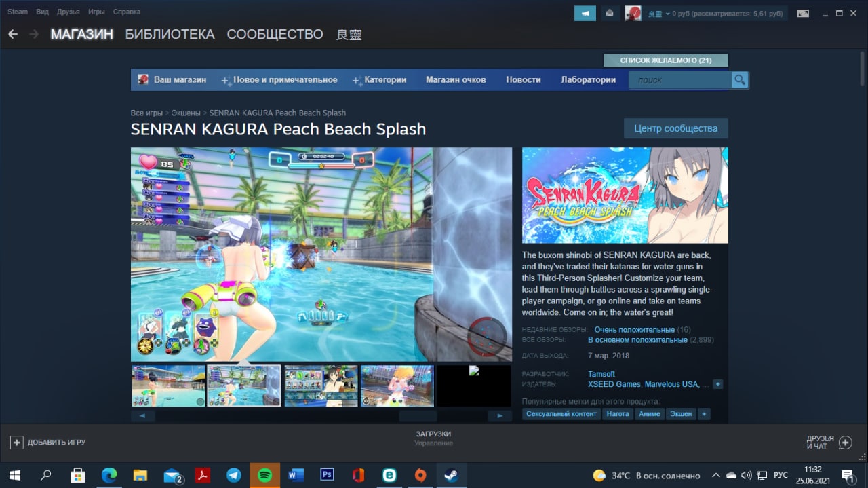The image size is (868, 488).
Task: Click the main gameplay screenshot
Action: point(321,255)
